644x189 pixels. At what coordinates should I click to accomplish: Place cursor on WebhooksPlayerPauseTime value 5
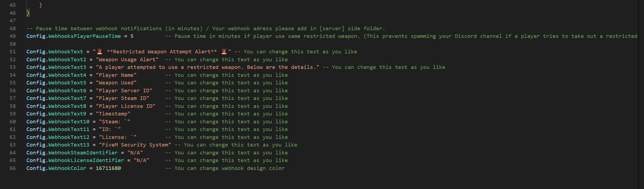[132, 36]
